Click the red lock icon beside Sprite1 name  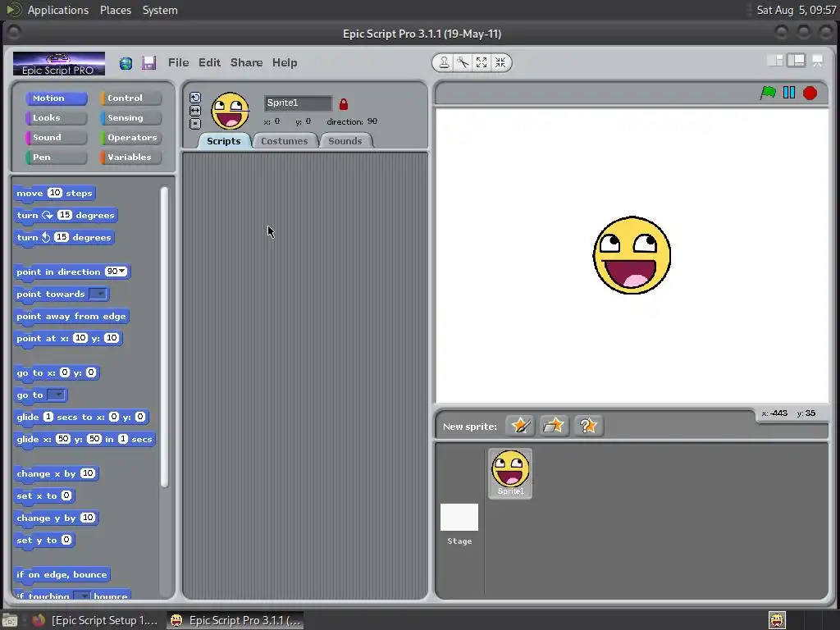point(344,104)
